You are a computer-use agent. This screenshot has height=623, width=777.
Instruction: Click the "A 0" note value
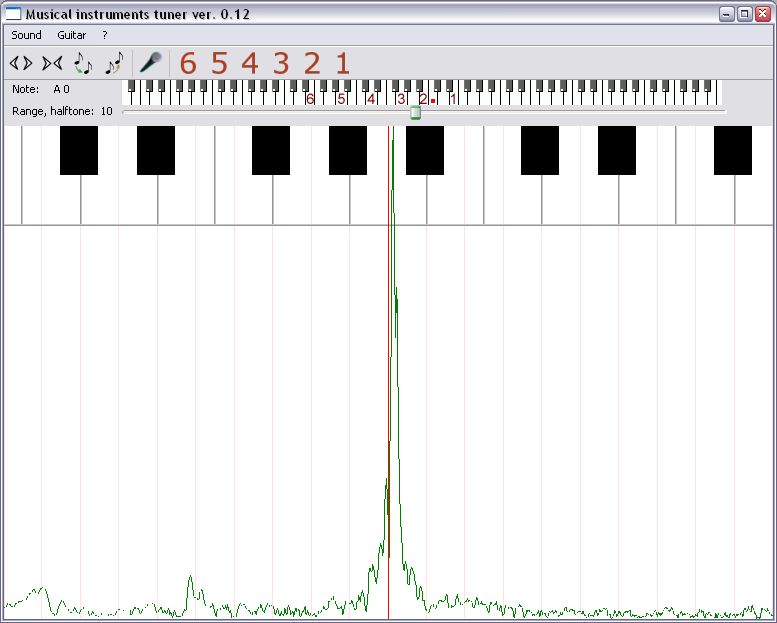point(61,89)
